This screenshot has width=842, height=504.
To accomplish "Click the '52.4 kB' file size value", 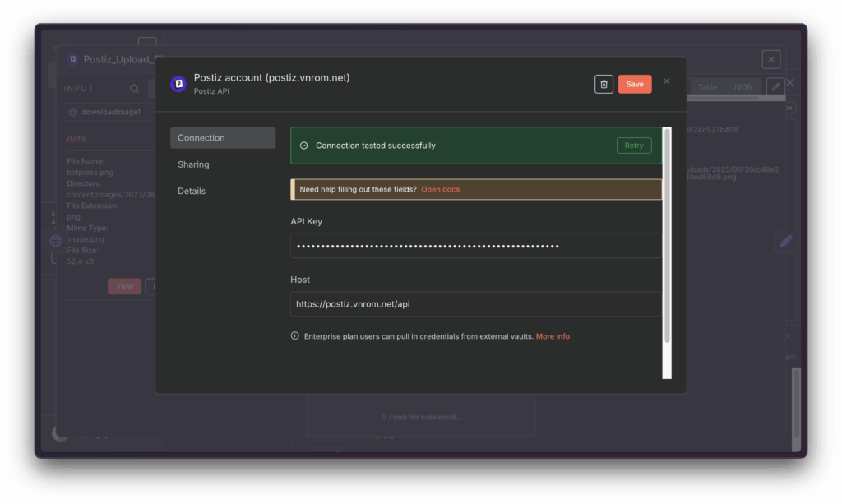I will click(80, 261).
